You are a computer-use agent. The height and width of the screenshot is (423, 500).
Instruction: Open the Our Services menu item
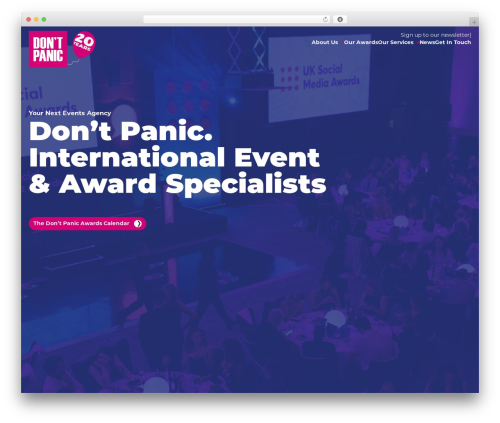[x=396, y=42]
